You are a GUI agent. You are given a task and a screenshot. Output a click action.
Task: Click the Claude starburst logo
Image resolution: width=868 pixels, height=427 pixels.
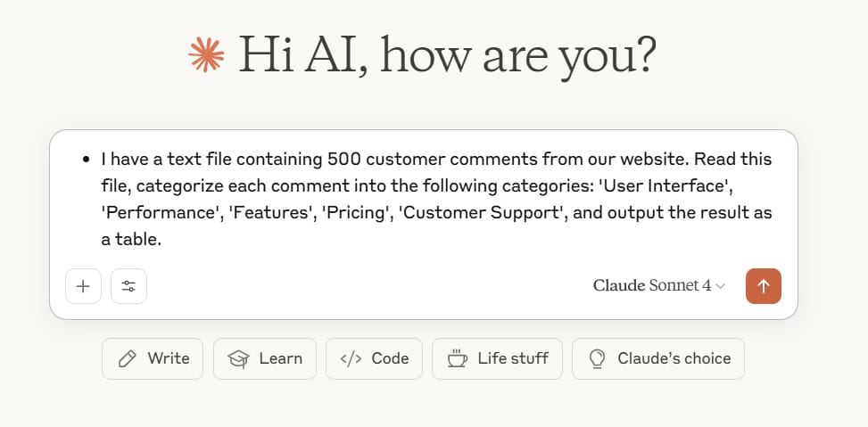207,56
